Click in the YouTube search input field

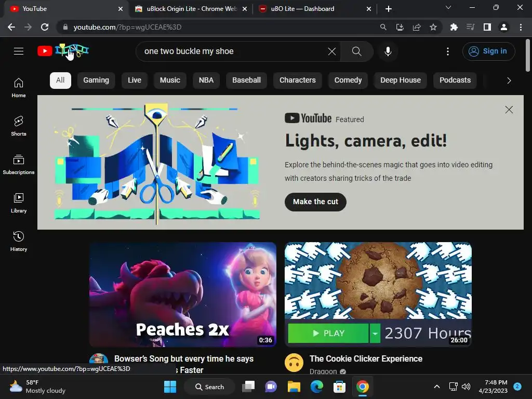click(234, 51)
